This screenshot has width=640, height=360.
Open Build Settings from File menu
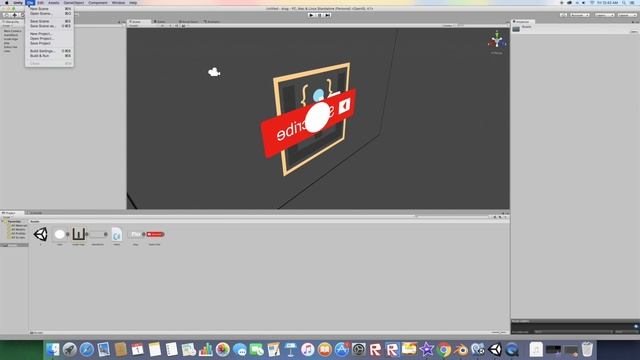click(x=50, y=51)
